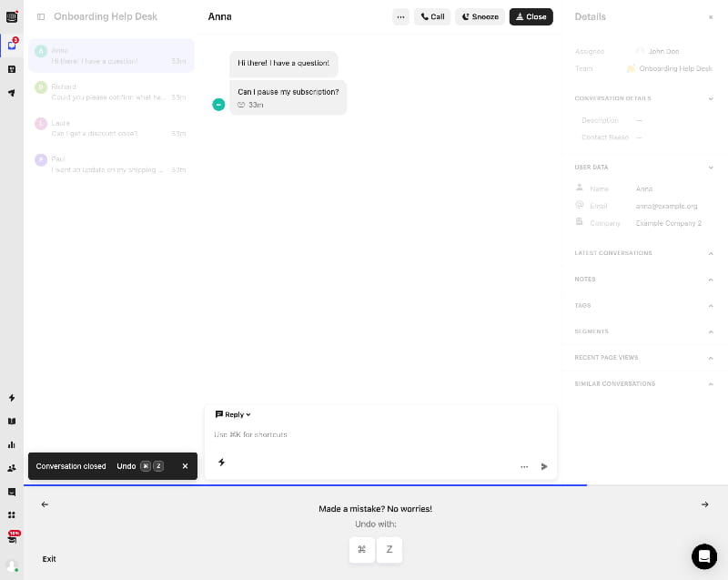Open the Messenger chat sidebar icon
This screenshot has height=580, width=728.
tap(12, 492)
